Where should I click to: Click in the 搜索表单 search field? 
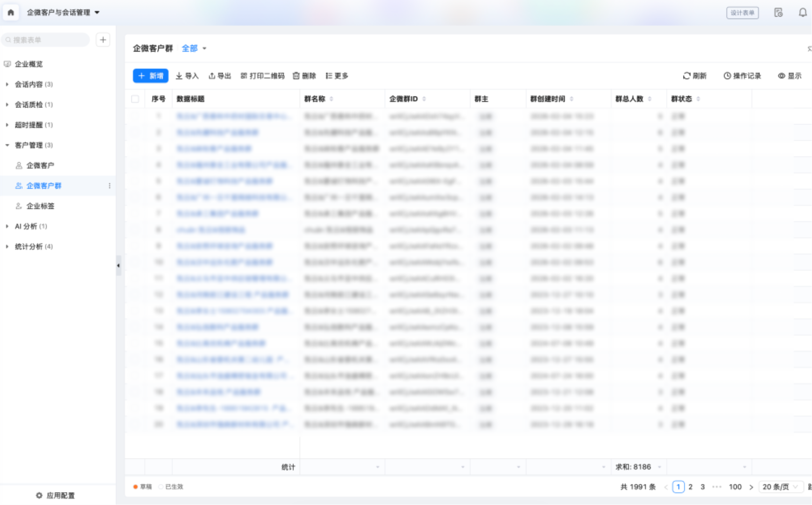(x=47, y=40)
